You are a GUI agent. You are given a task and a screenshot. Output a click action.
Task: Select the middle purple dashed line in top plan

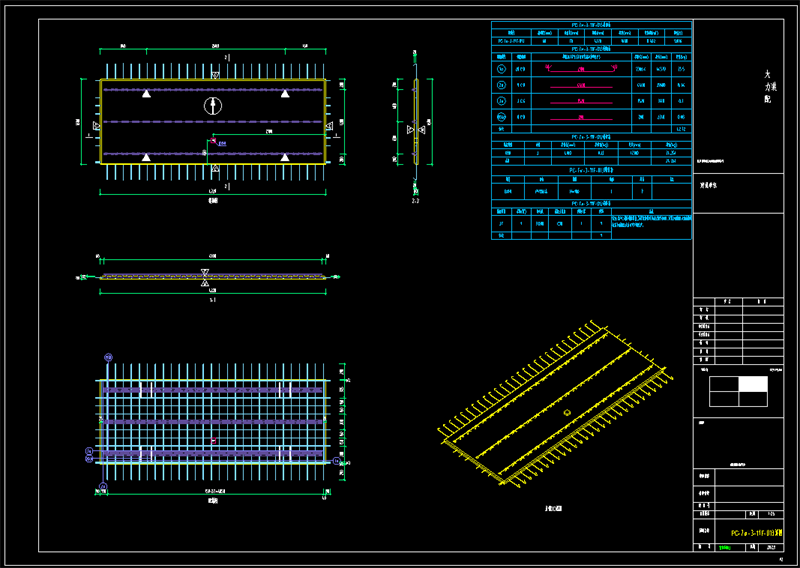click(213, 121)
